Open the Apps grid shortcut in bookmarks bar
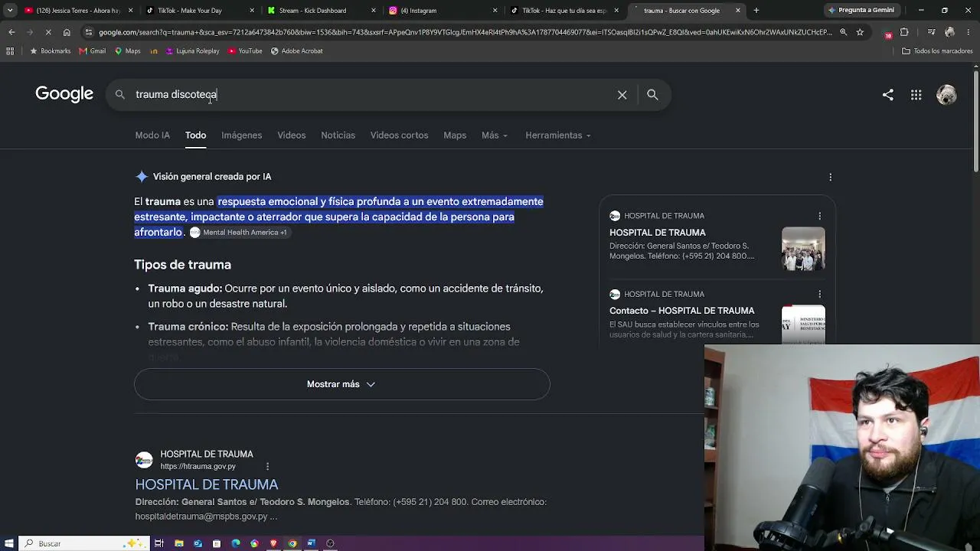Viewport: 980px width, 551px height. (10, 51)
